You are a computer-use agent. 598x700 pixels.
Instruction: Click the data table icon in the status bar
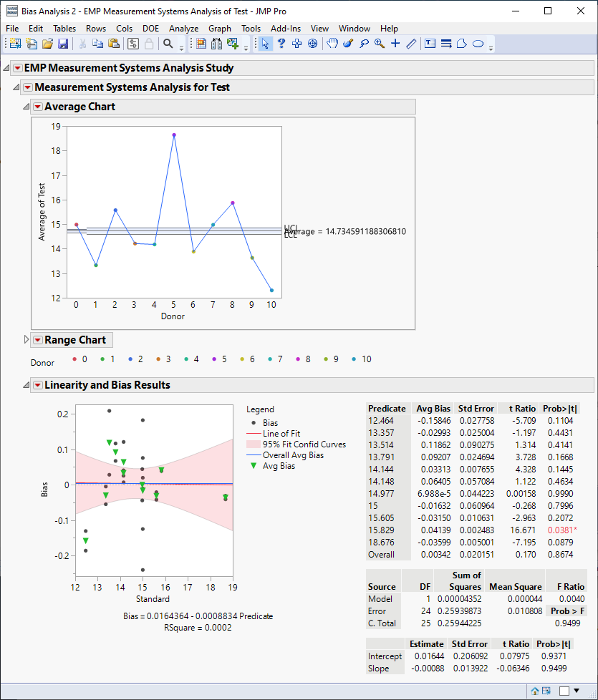pos(546,690)
